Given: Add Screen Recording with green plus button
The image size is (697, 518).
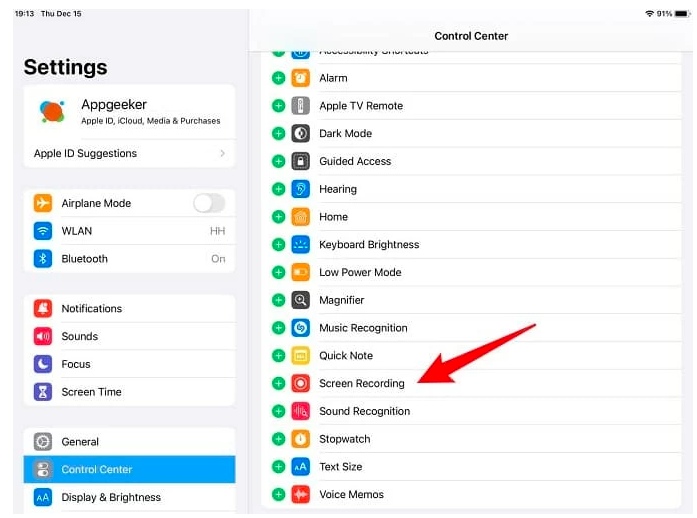Looking at the screenshot, I should point(278,383).
